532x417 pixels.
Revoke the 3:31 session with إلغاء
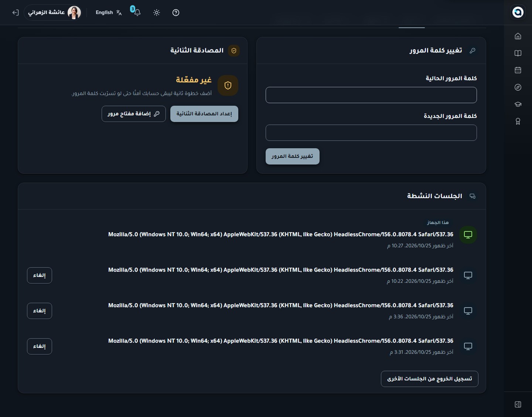coord(40,346)
